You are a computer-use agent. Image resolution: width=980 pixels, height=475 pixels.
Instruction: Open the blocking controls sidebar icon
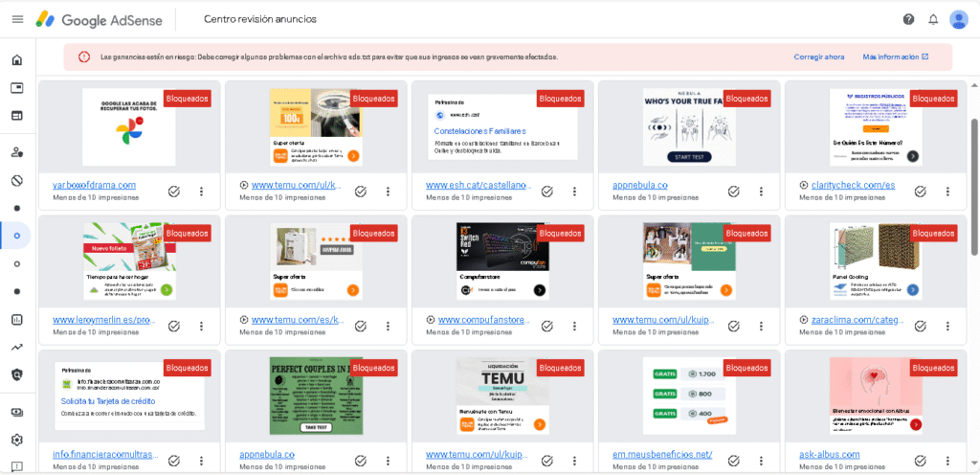click(16, 180)
